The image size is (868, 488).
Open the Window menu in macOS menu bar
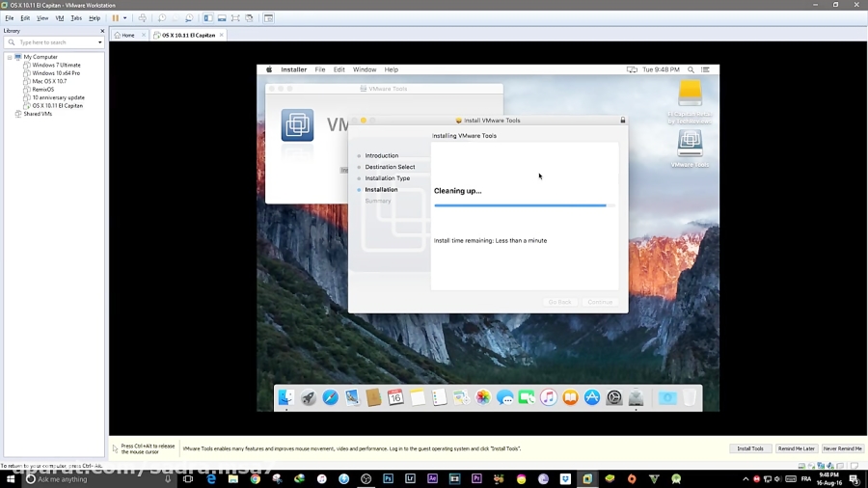[x=365, y=69]
